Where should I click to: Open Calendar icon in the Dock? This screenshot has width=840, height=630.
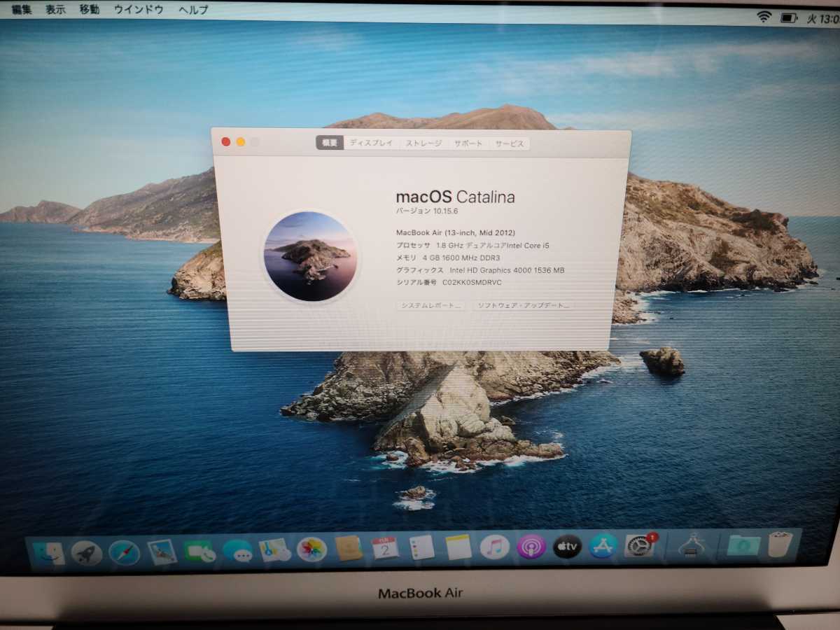(385, 548)
